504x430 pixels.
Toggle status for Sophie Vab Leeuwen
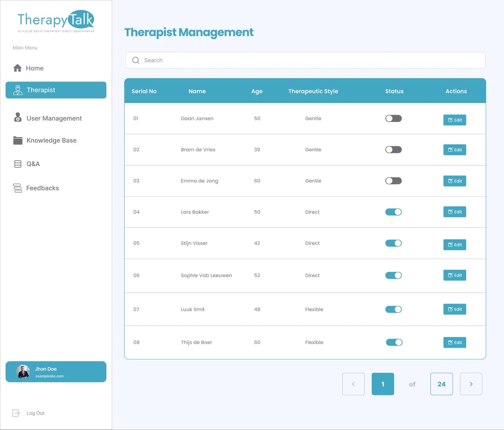[393, 275]
